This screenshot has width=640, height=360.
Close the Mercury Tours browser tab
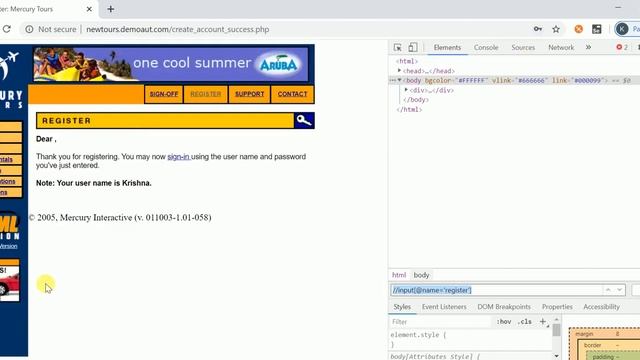tap(89, 9)
